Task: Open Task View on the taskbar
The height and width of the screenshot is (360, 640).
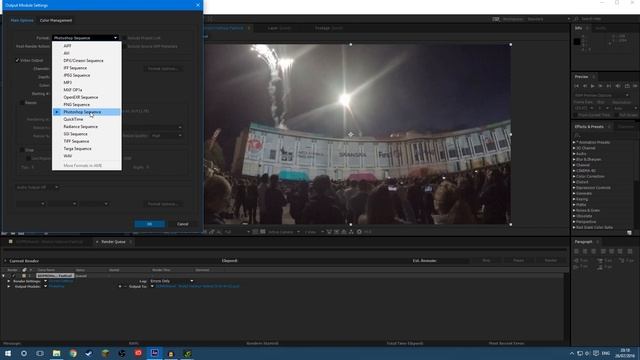Action: point(40,353)
